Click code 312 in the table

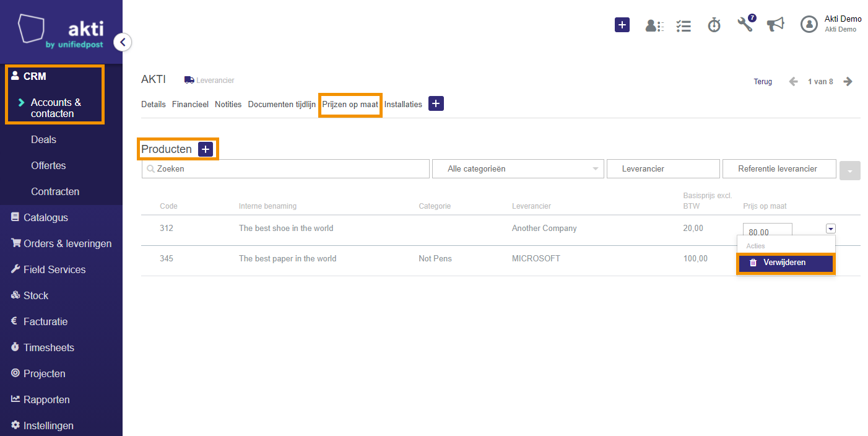click(167, 229)
